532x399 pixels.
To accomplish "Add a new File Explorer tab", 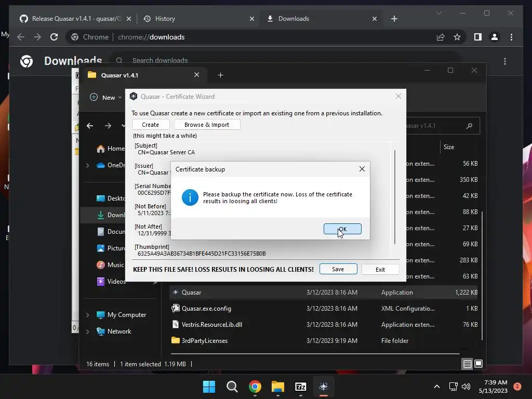I will [220, 75].
